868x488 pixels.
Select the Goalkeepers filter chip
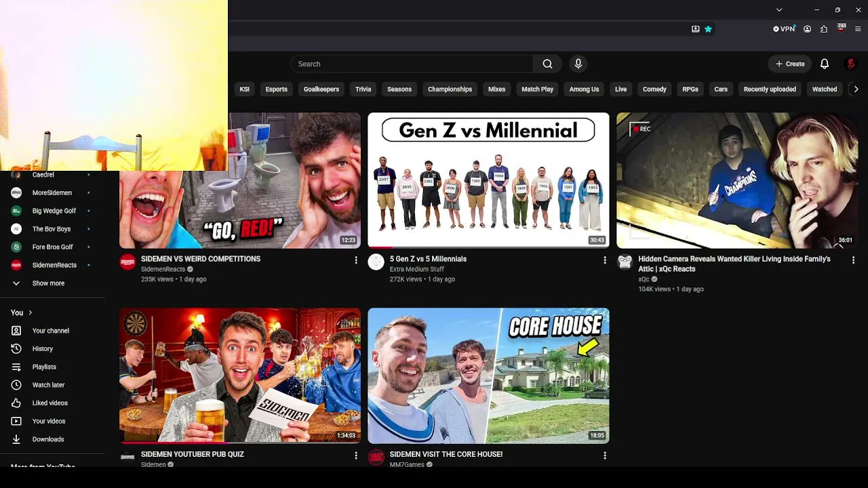point(321,89)
